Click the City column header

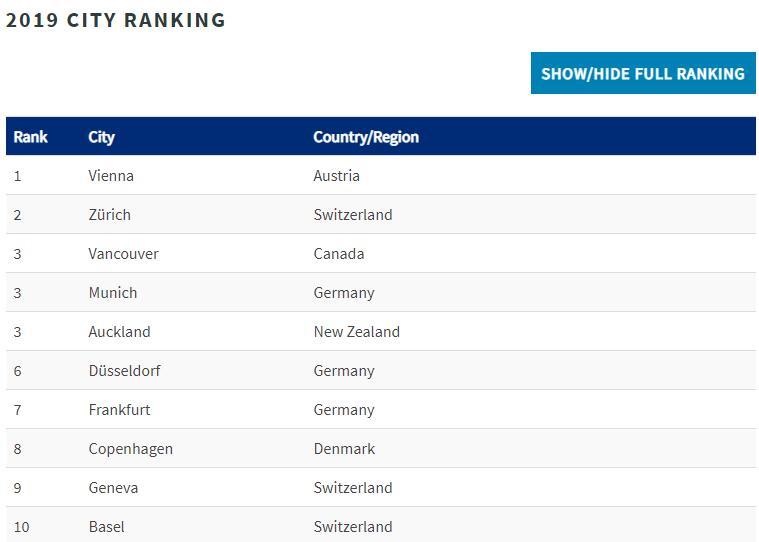101,137
